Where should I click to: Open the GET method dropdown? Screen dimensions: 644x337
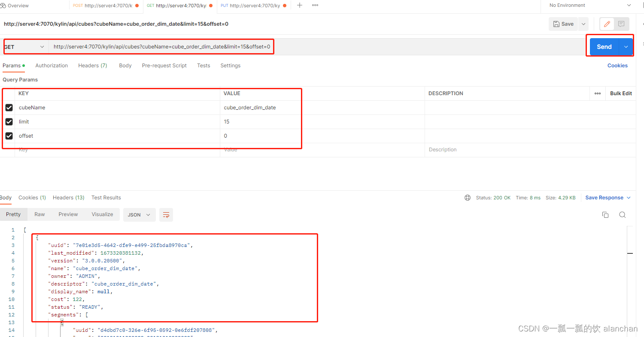tap(25, 47)
